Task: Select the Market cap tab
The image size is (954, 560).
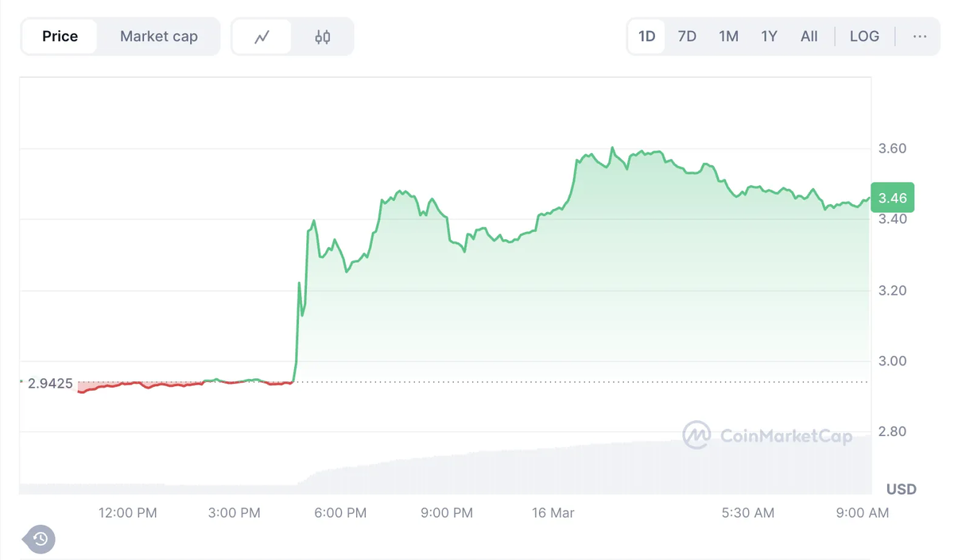Action: (159, 37)
